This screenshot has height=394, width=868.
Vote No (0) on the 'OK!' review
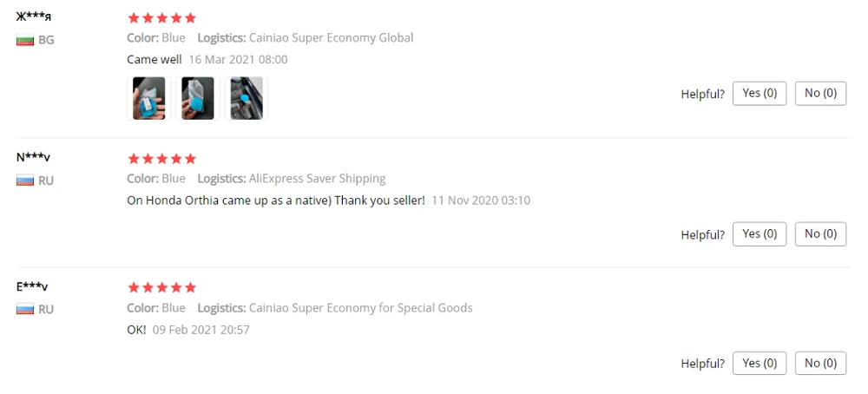820,363
